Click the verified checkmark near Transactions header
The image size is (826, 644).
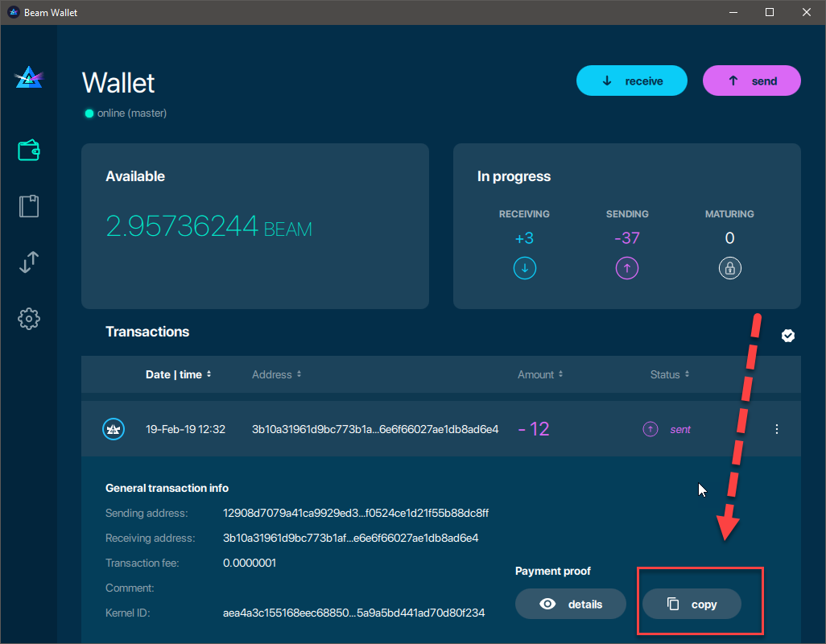click(787, 335)
